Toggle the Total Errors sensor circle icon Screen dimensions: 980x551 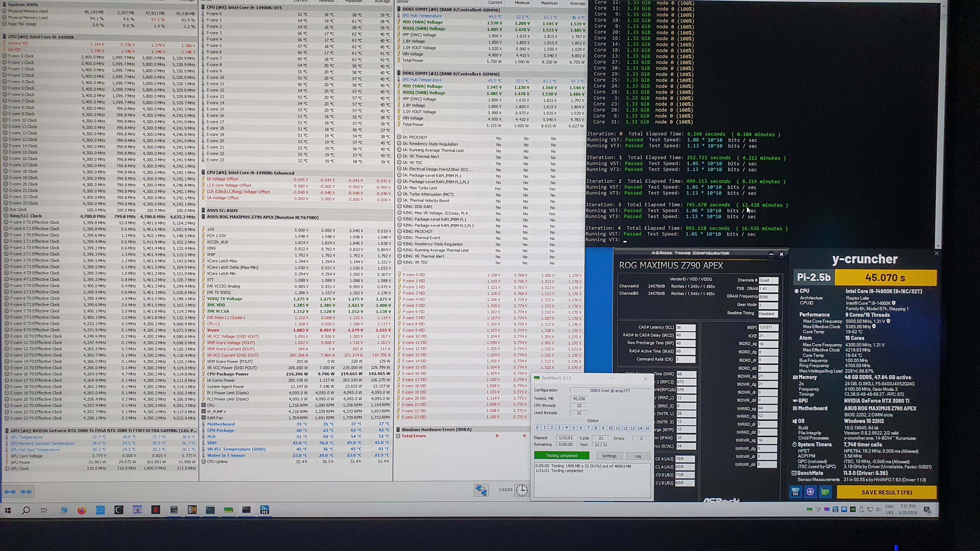click(398, 436)
